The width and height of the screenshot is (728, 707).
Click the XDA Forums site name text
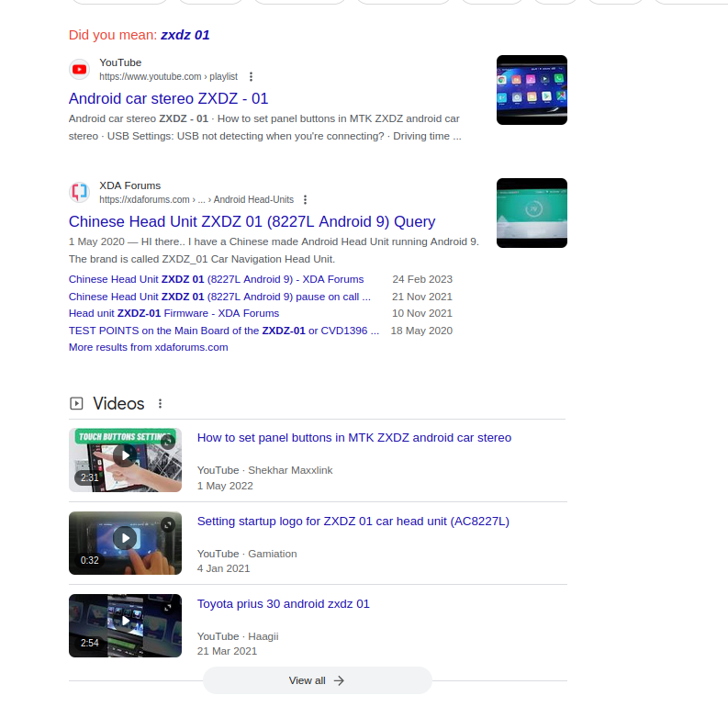pyautogui.click(x=130, y=185)
